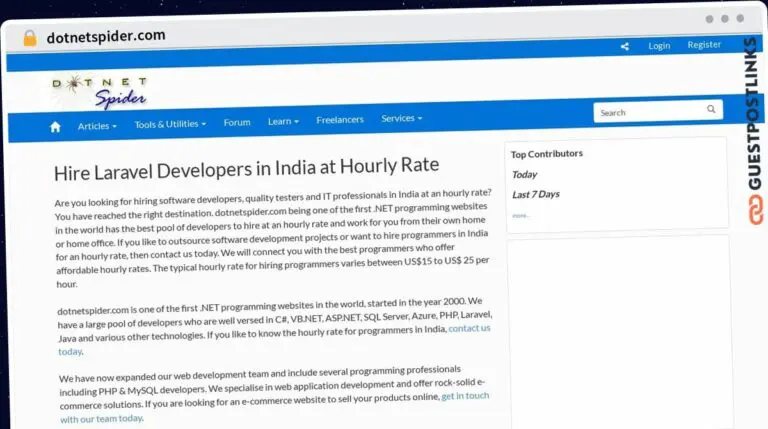Click the 'contact us today' link
This screenshot has width=768, height=429.
(469, 328)
